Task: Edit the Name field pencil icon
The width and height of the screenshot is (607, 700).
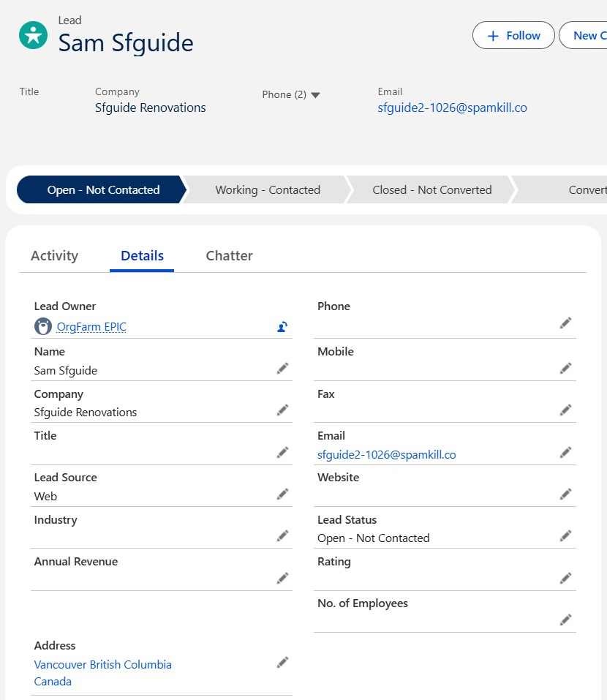Action: coord(282,369)
